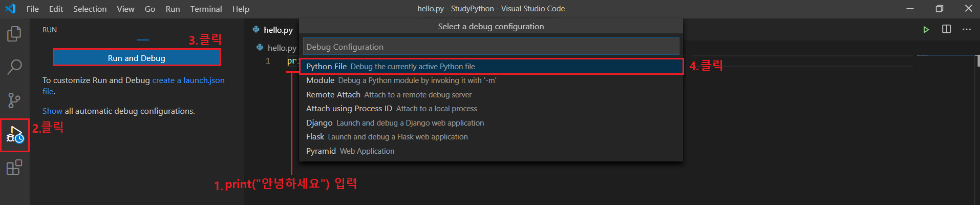This screenshot has width=980, height=205.
Task: Choose Attach using Process ID option
Action: [491, 109]
